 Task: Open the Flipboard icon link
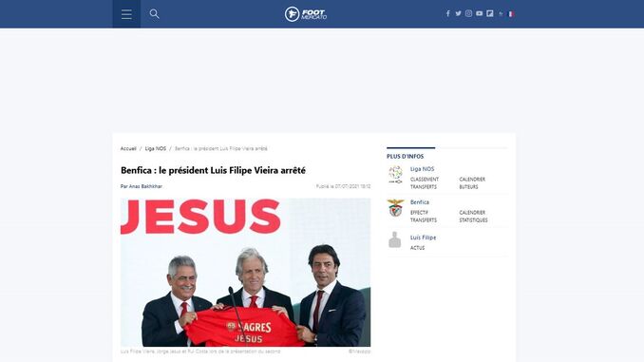pos(490,13)
